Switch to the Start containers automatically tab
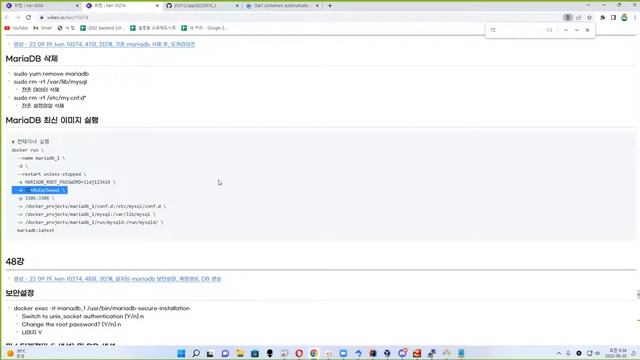 tap(282, 6)
